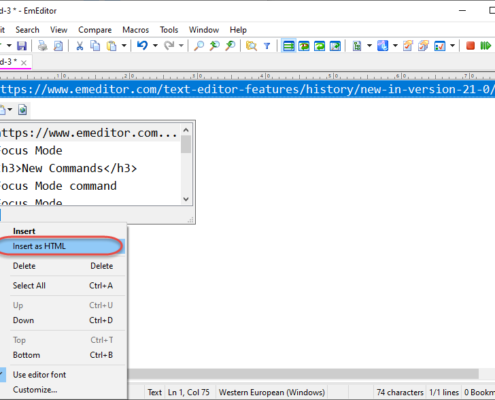Click the blue Filter funnel icon

point(267,45)
